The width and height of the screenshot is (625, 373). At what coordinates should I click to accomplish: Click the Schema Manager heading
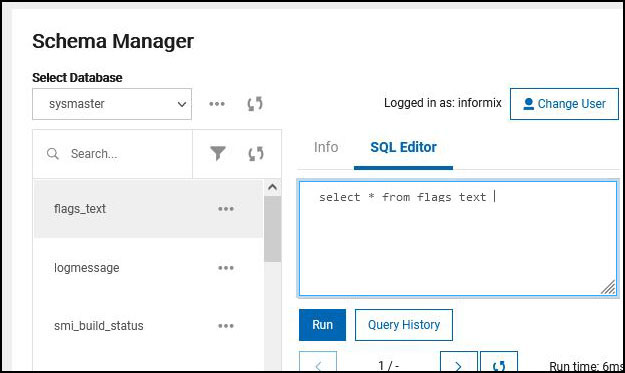[x=113, y=41]
